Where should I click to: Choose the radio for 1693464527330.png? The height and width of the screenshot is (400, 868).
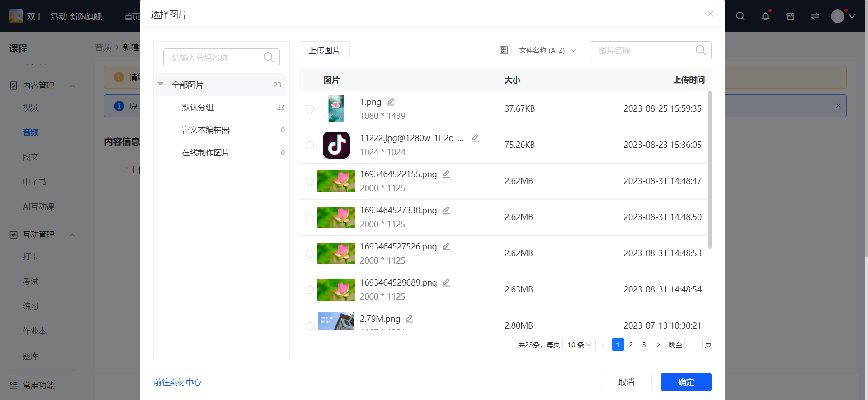point(310,217)
